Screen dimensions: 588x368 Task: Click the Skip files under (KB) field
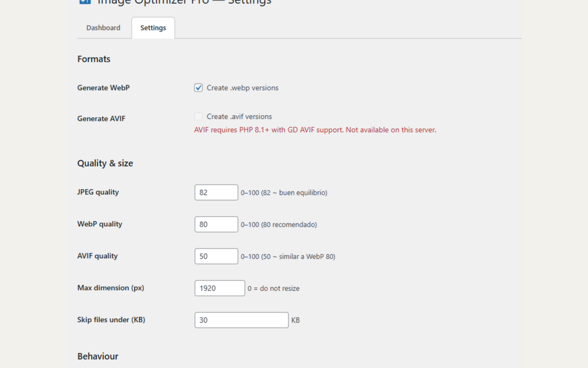click(241, 320)
